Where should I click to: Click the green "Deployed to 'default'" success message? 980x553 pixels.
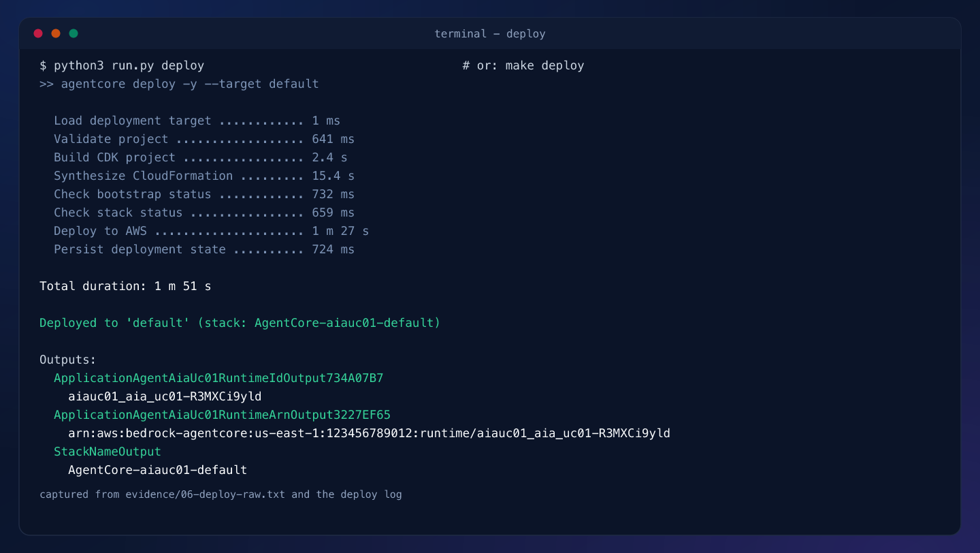click(x=240, y=323)
